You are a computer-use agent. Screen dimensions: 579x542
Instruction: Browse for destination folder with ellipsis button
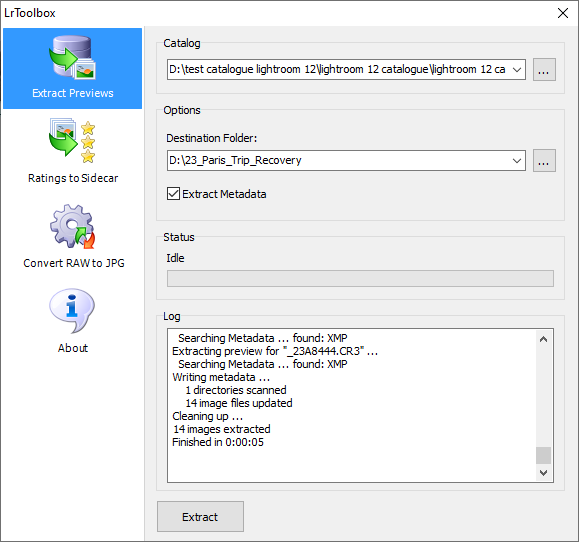544,161
